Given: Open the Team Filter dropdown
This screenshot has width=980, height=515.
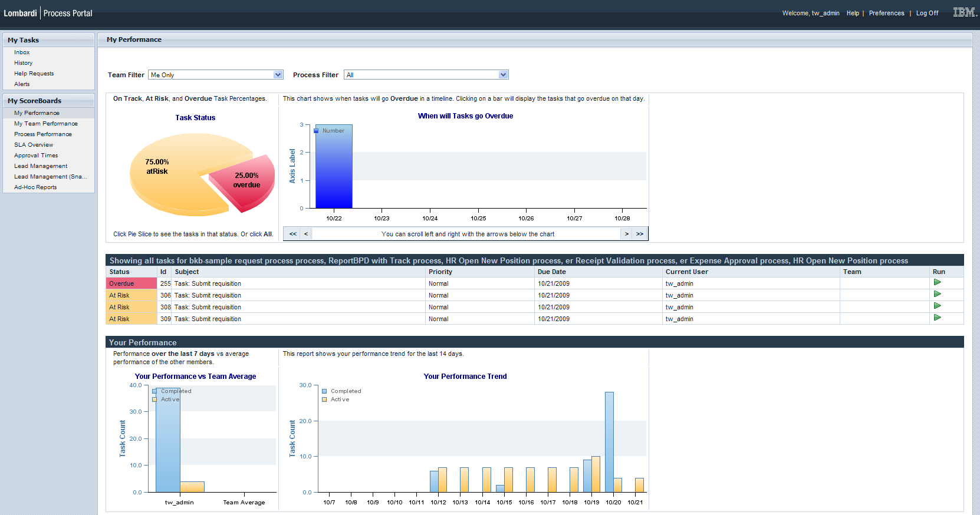Looking at the screenshot, I should (216, 75).
